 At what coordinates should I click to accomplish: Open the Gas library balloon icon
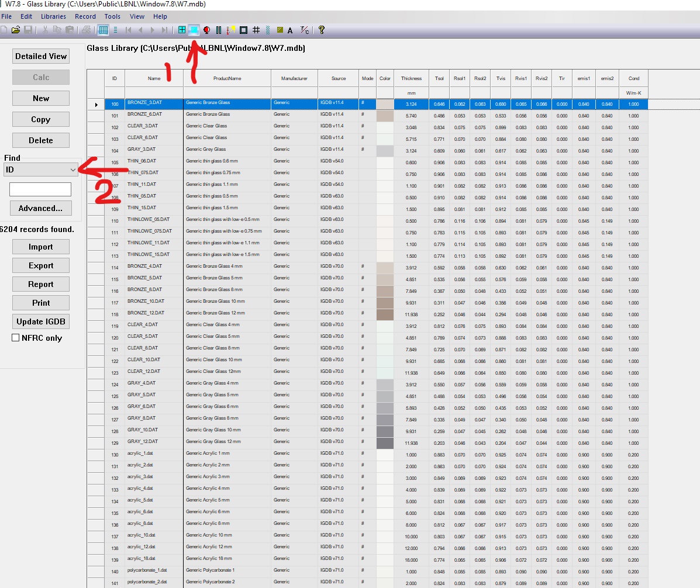(x=206, y=30)
